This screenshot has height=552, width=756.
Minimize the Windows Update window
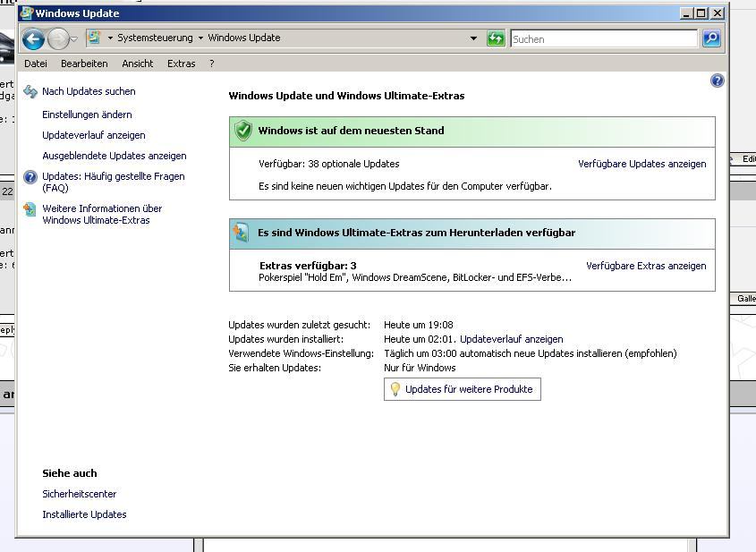pos(686,13)
